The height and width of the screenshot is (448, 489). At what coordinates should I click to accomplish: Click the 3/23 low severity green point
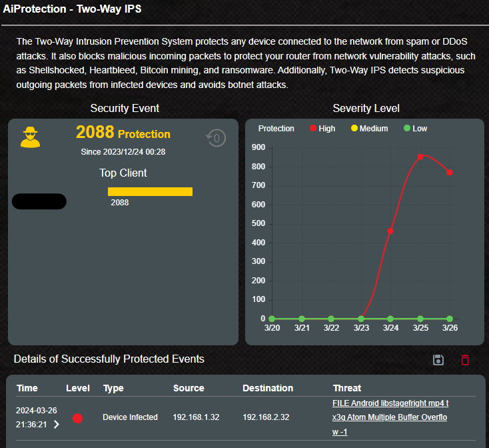(x=361, y=319)
